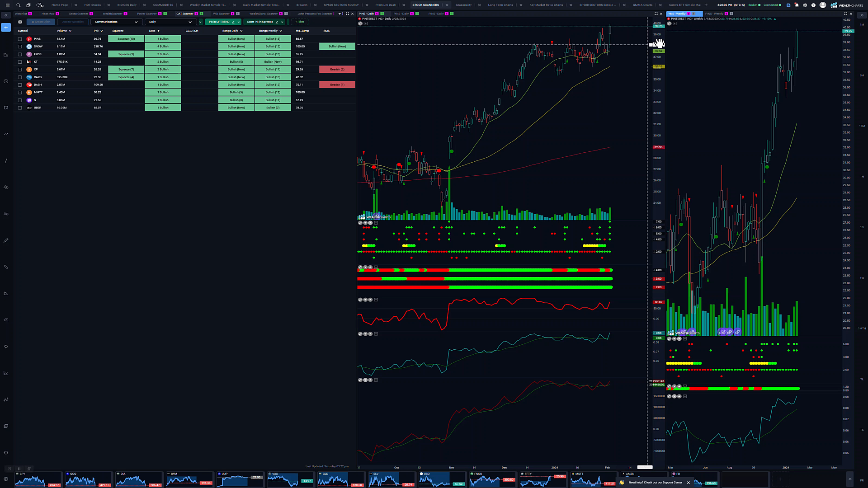Viewport: 868px width, 488px height.
Task: Open the Price column filter
Action: click(102, 31)
